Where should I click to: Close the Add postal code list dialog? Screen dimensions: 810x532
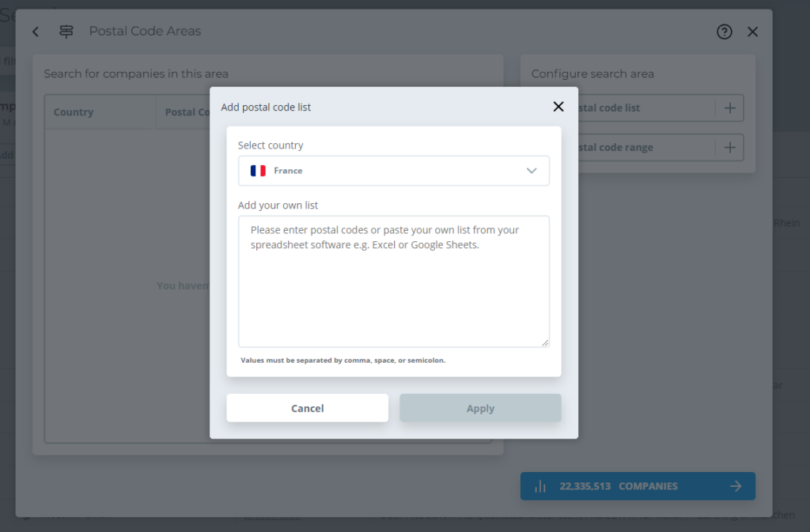pos(558,107)
